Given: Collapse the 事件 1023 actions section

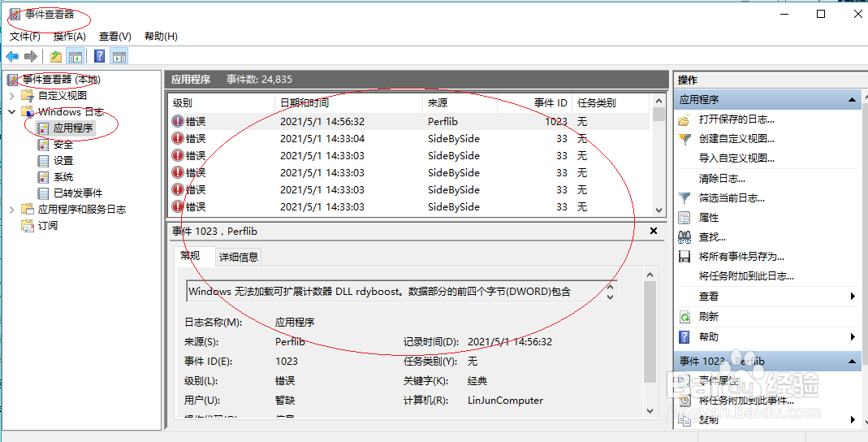Looking at the screenshot, I should click(x=852, y=362).
